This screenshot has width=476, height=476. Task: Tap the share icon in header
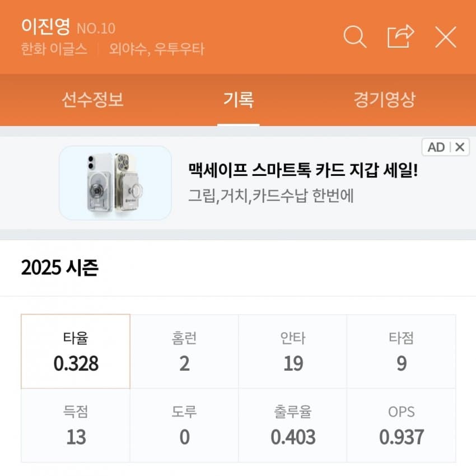(401, 36)
